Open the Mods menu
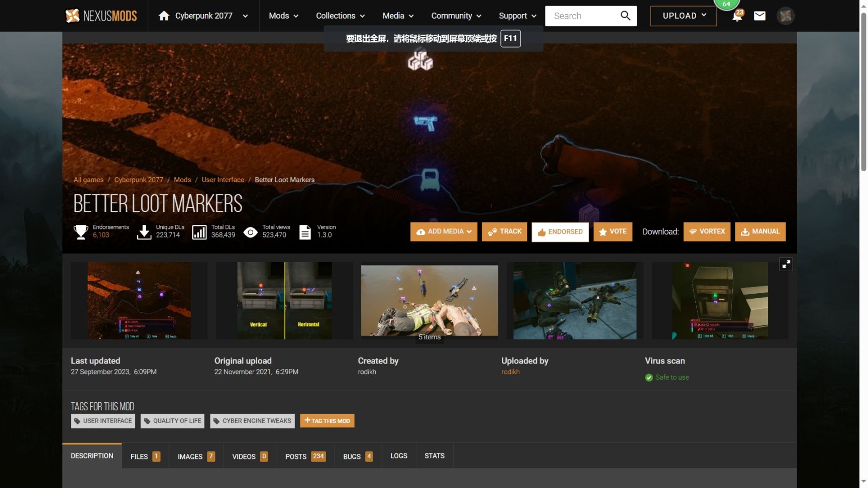868x488 pixels. (284, 16)
